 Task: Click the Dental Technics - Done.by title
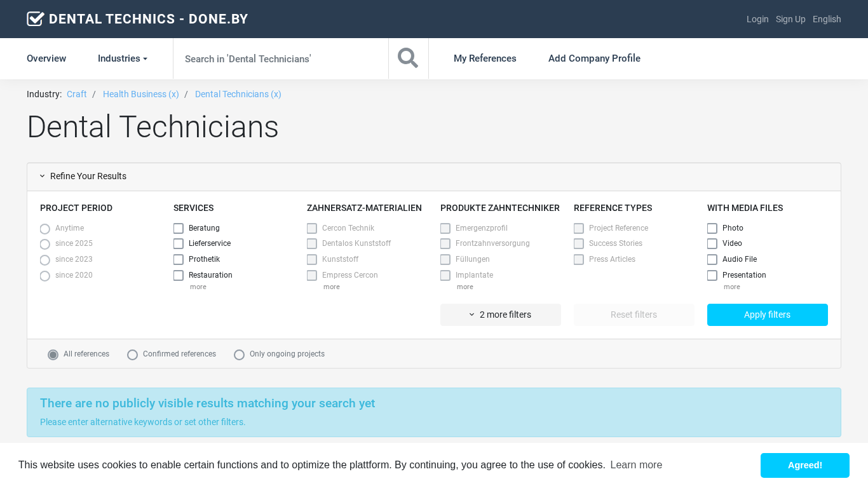[x=149, y=19]
